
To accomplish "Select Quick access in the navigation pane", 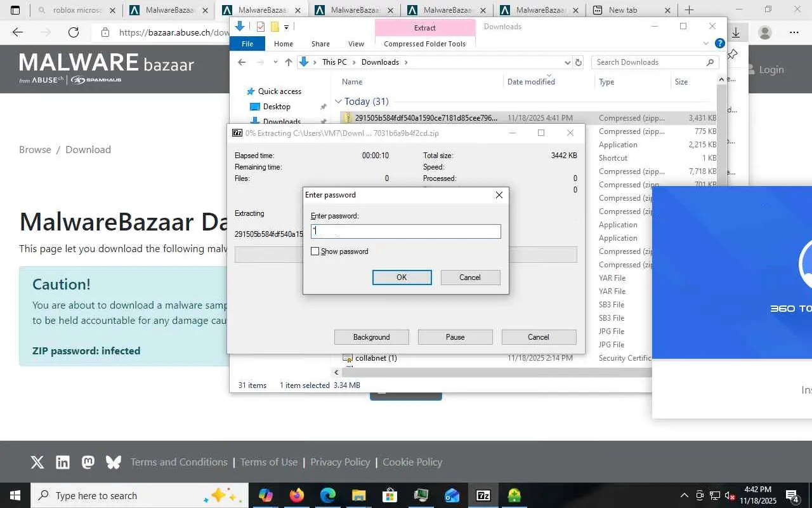I will [x=280, y=91].
